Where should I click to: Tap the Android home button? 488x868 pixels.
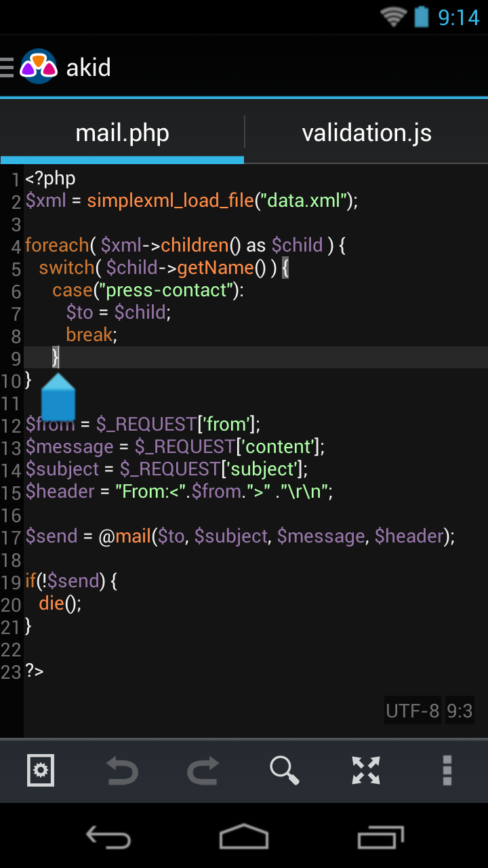pyautogui.click(x=244, y=837)
